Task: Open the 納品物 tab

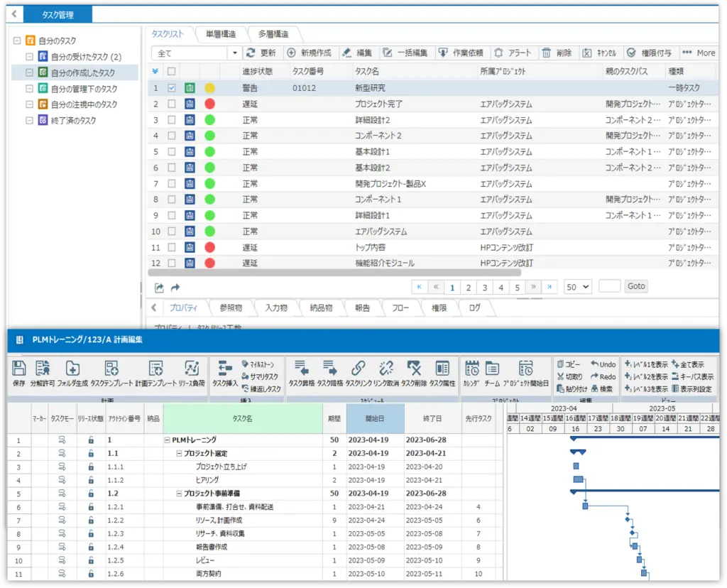Action: [322, 307]
